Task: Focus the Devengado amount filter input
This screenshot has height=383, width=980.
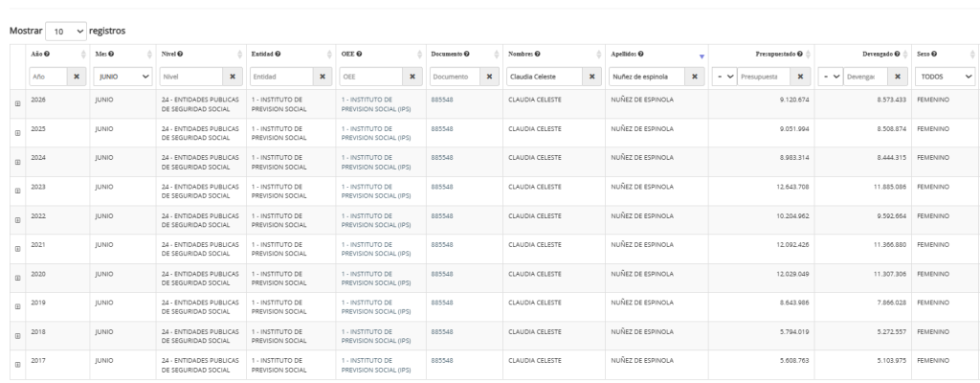Action: click(x=865, y=77)
